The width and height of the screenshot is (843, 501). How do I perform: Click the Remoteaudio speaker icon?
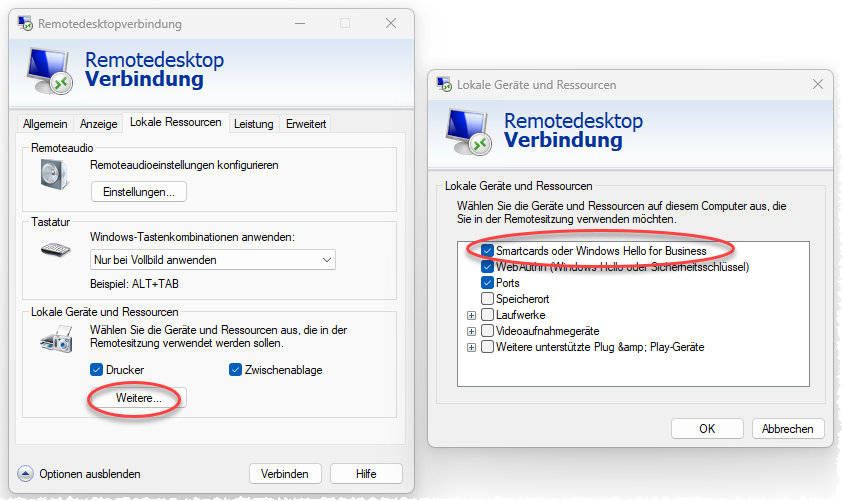pos(55,175)
